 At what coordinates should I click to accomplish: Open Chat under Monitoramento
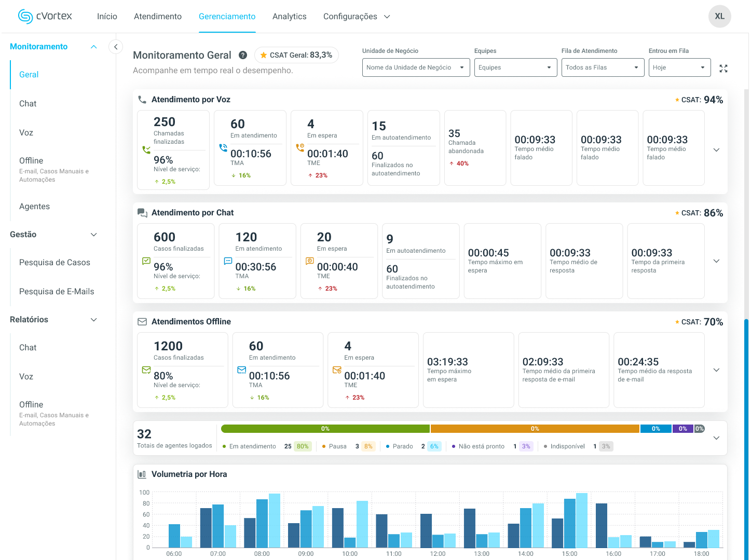pos(28,104)
